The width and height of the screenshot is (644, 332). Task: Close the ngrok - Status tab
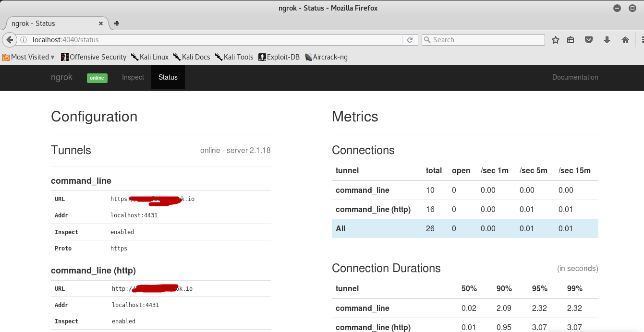[x=101, y=23]
